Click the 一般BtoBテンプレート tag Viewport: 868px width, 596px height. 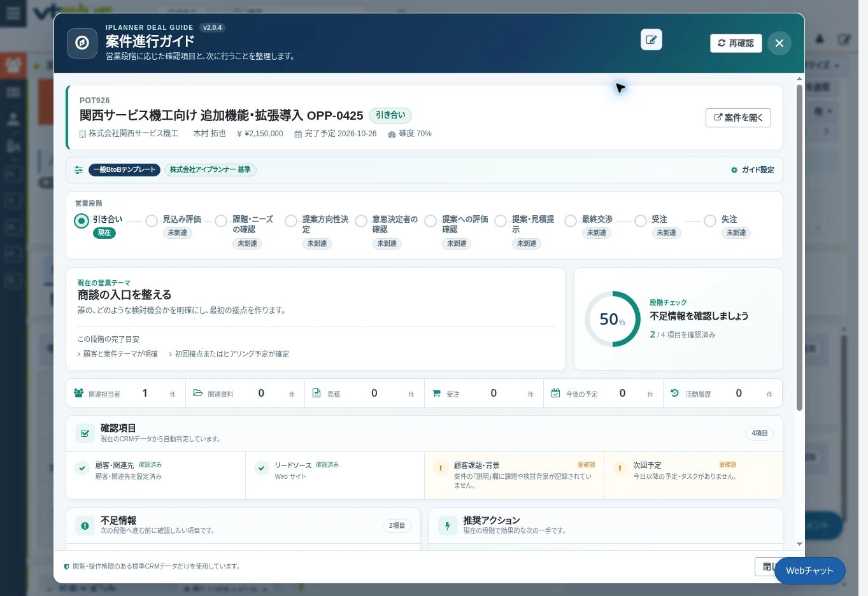click(124, 170)
